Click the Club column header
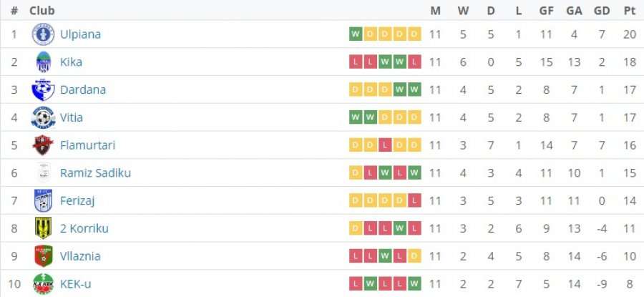The width and height of the screenshot is (644, 297). pos(42,11)
